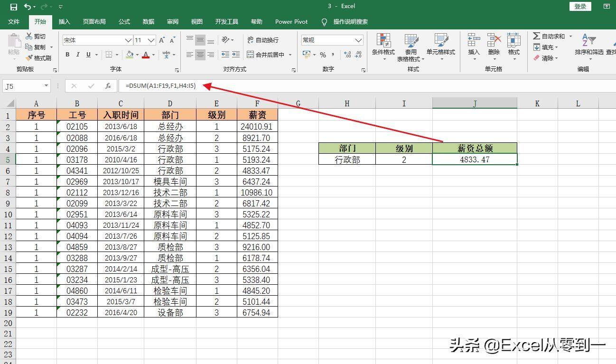Click the Comma Style icon
616x364 pixels.
pos(334,55)
